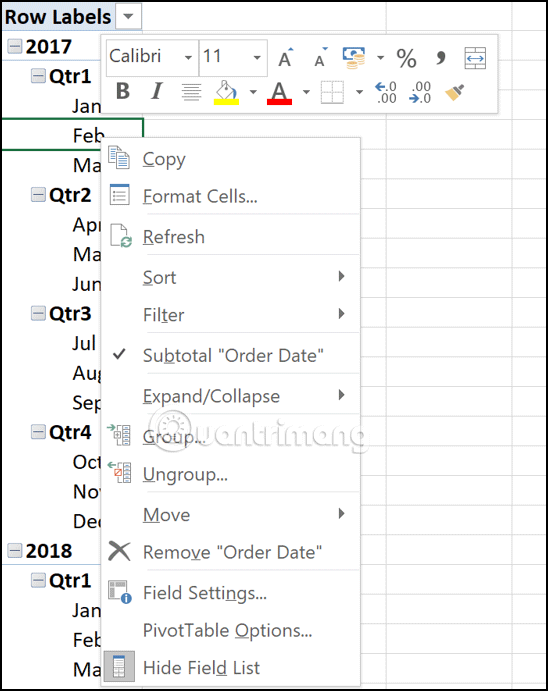Open the Row Labels filter dropdown
548x691 pixels.
128,17
